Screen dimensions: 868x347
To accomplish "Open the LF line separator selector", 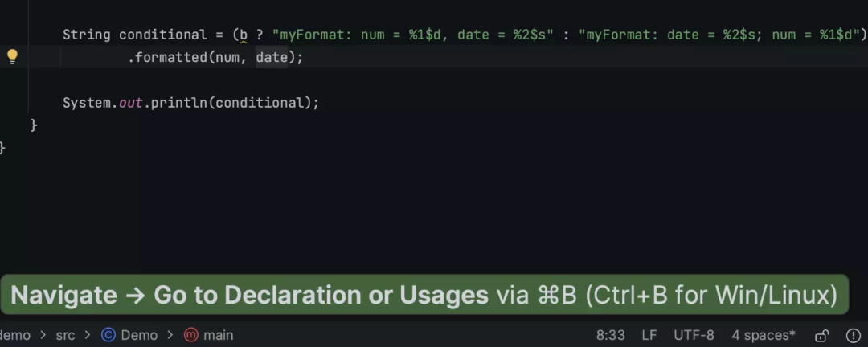I will pos(649,335).
